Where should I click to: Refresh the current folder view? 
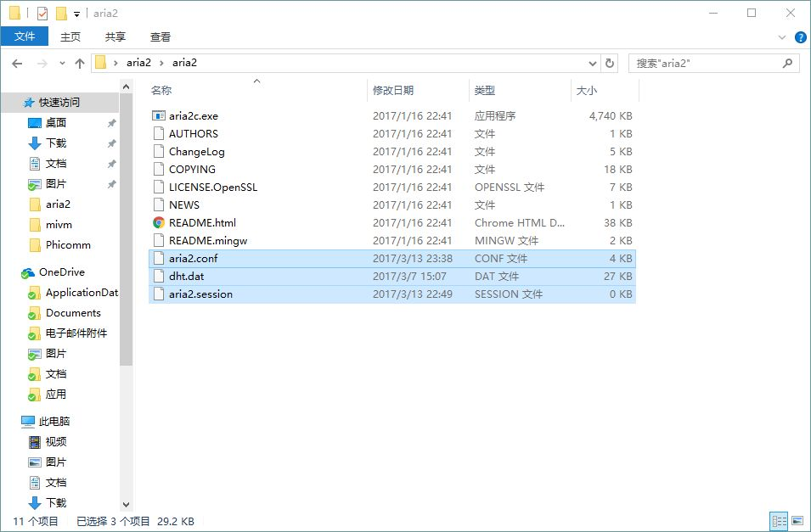610,63
